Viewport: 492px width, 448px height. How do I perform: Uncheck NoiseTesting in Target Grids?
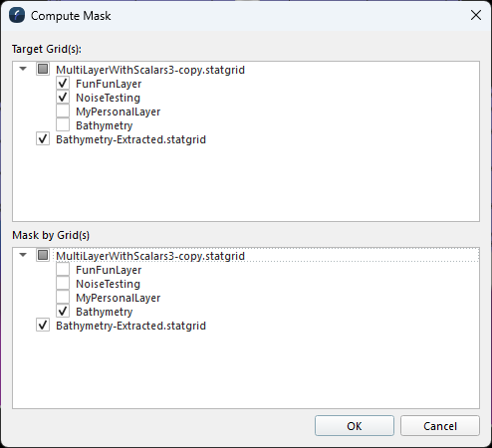[63, 98]
